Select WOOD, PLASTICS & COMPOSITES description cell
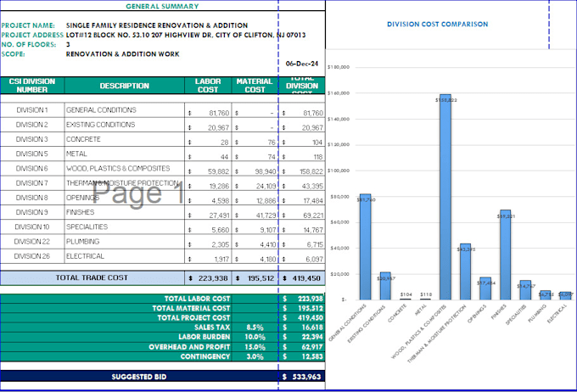 tap(125, 169)
